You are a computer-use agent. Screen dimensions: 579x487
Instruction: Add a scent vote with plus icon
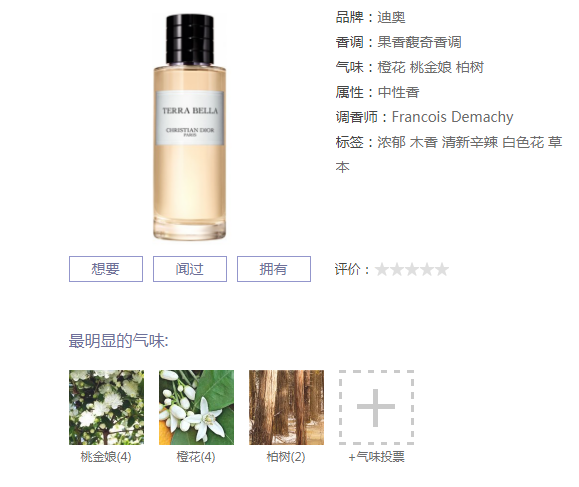(x=376, y=407)
